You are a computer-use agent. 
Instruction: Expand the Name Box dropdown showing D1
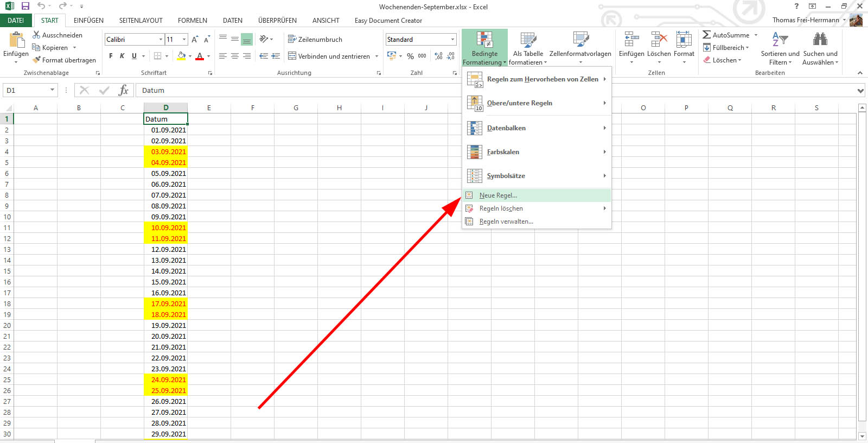click(52, 90)
